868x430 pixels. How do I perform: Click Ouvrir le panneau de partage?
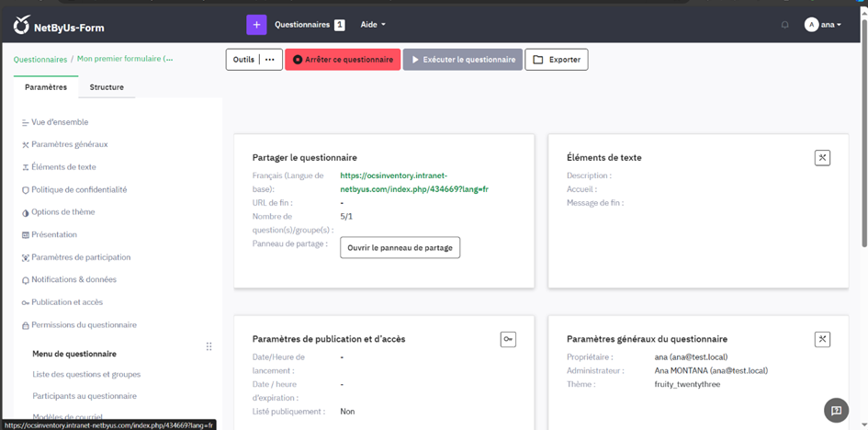(400, 248)
